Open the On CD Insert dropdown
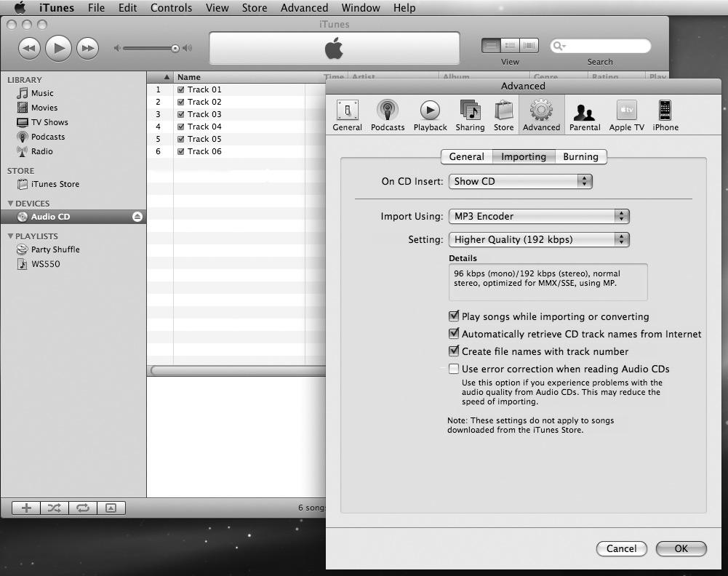 coord(521,181)
